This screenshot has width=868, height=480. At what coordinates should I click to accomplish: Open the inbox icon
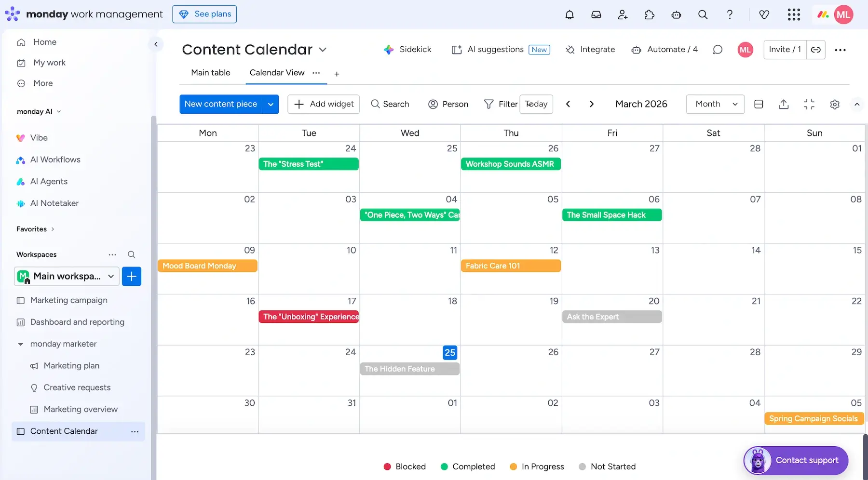point(596,14)
